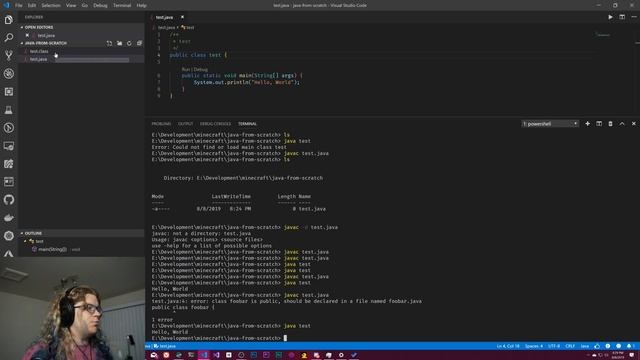
Task: Change line endings via CRLF
Action: click(x=570, y=346)
